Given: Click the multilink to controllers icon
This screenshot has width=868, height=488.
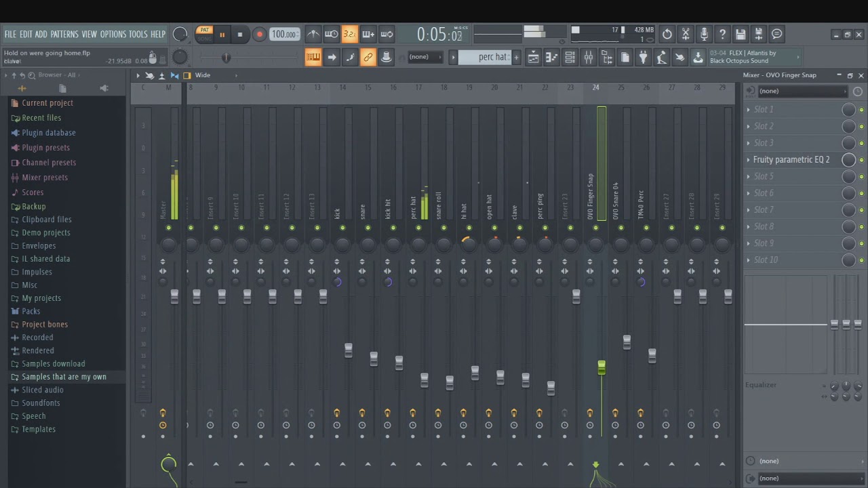Looking at the screenshot, I should (368, 58).
